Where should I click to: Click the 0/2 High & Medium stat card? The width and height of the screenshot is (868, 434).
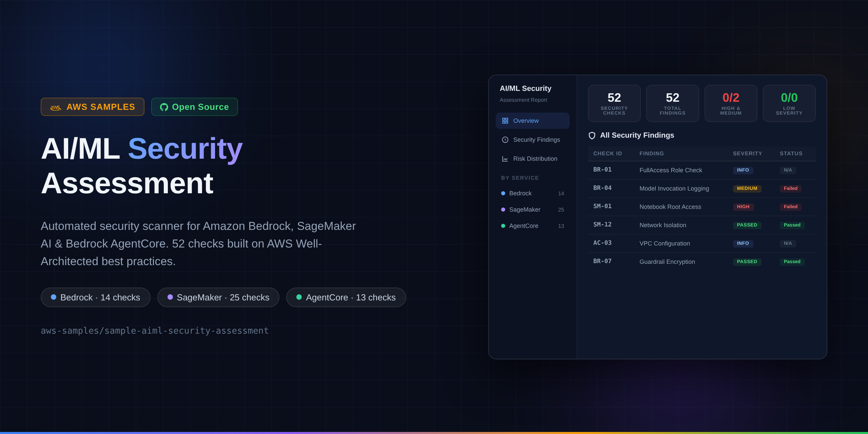[x=731, y=103]
